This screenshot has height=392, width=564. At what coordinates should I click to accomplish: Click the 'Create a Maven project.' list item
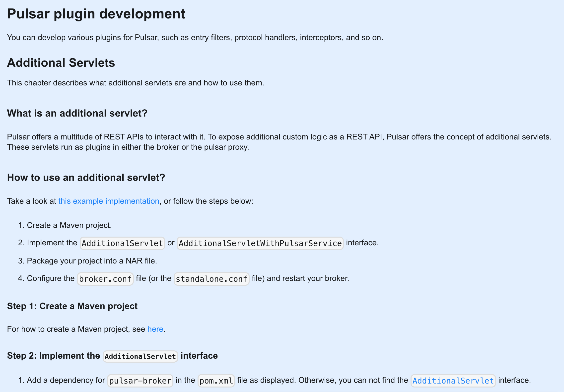pyautogui.click(x=69, y=225)
